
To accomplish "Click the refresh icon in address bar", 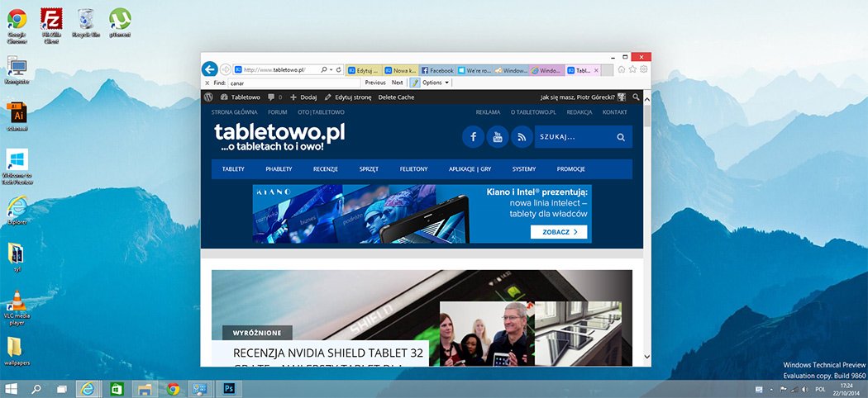I will [x=339, y=70].
